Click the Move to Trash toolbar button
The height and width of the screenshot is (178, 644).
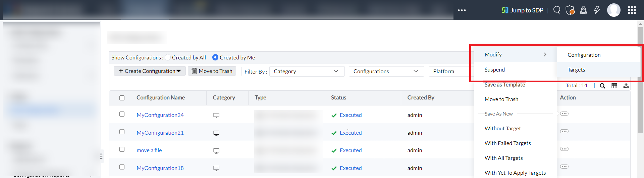coord(212,71)
